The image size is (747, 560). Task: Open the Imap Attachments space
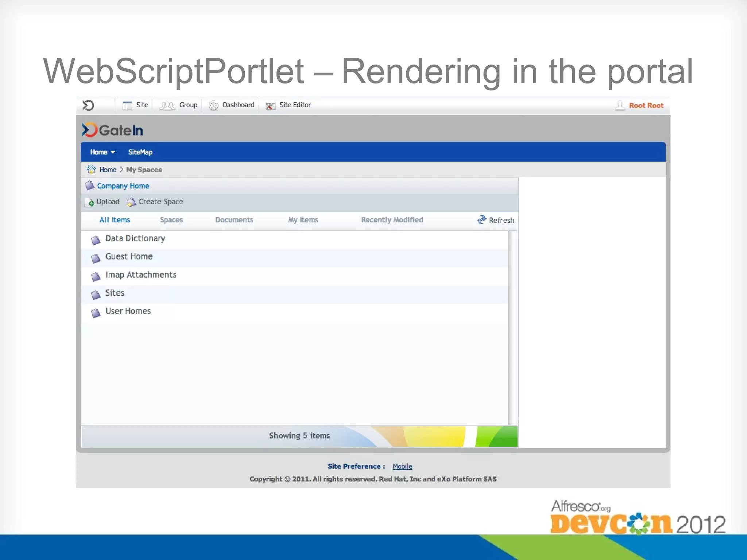coord(140,275)
